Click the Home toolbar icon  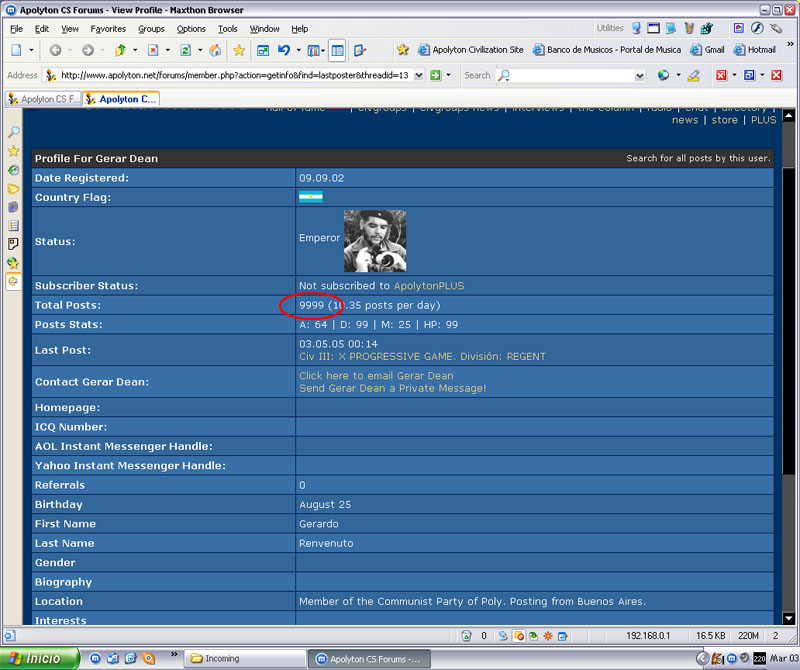click(215, 50)
